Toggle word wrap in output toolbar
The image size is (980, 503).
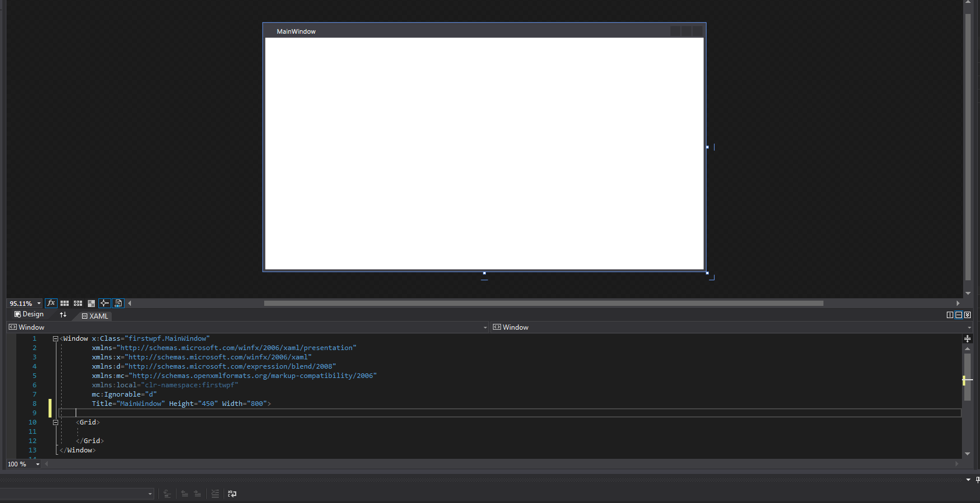pos(232,494)
